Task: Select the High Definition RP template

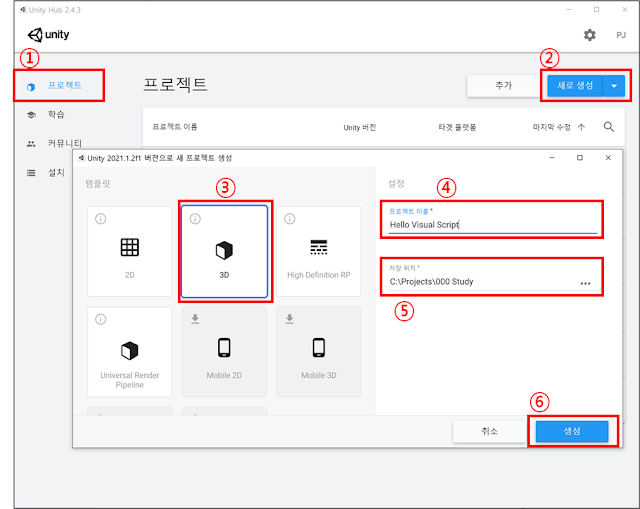Action: click(319, 251)
